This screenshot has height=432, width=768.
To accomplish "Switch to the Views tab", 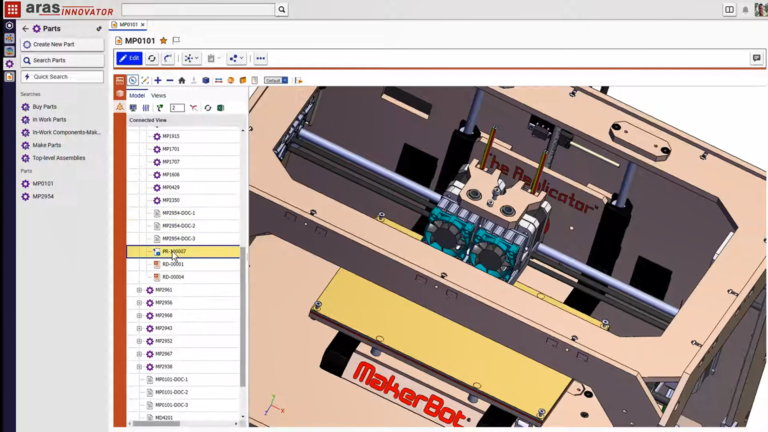I will (x=158, y=96).
